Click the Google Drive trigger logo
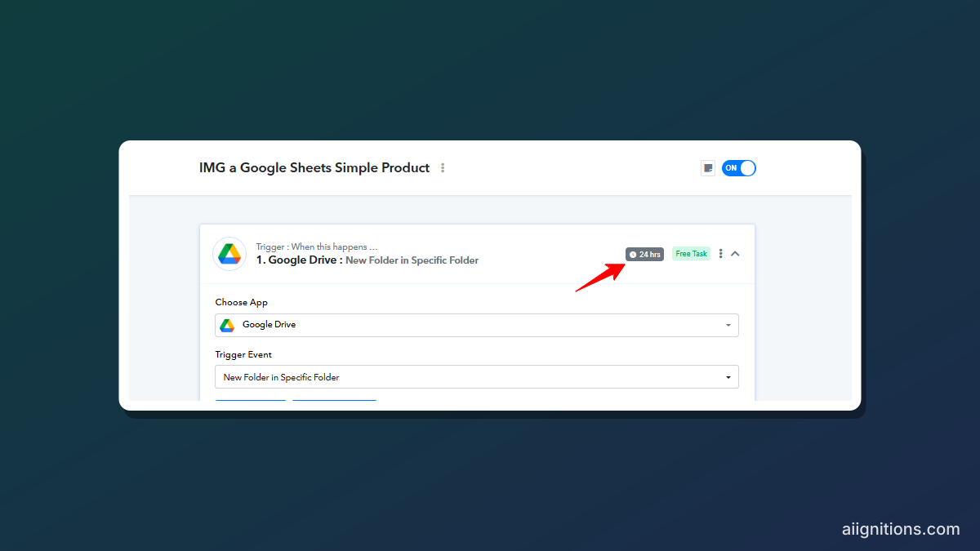980x551 pixels. pos(229,254)
